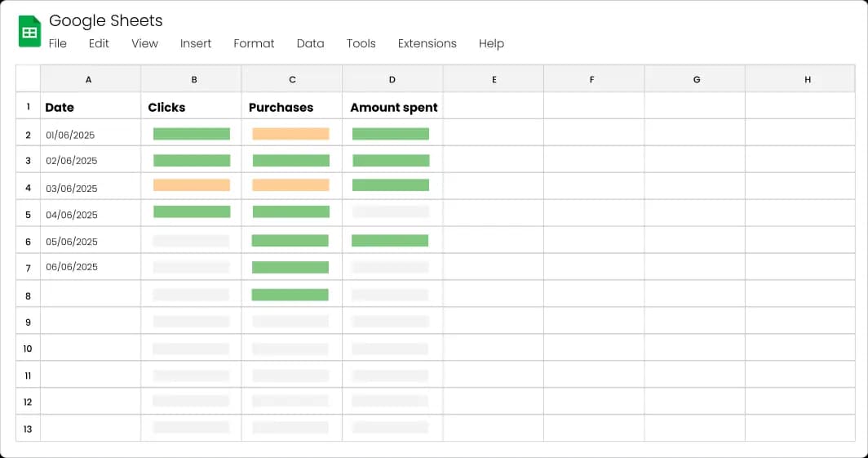
Task: Open the Format menu
Action: pyautogui.click(x=254, y=43)
